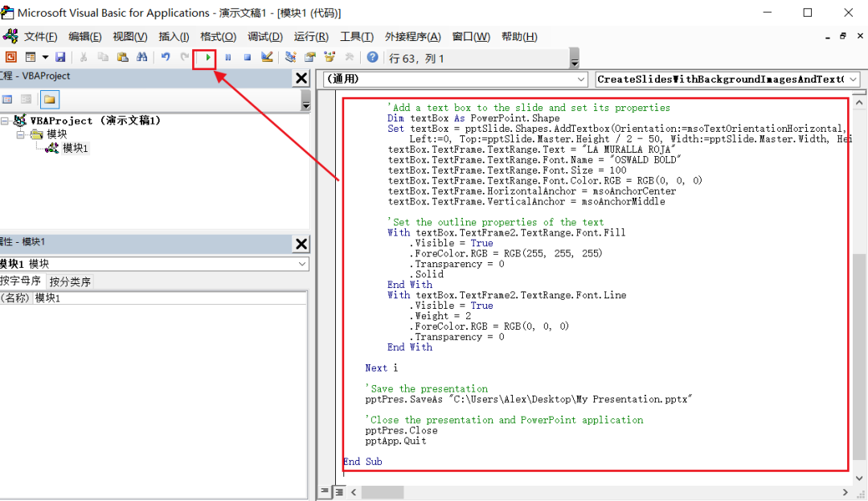Screen dimensions: 868x501
Task: Open the 模块1 模块 object dropdown
Action: click(301, 264)
